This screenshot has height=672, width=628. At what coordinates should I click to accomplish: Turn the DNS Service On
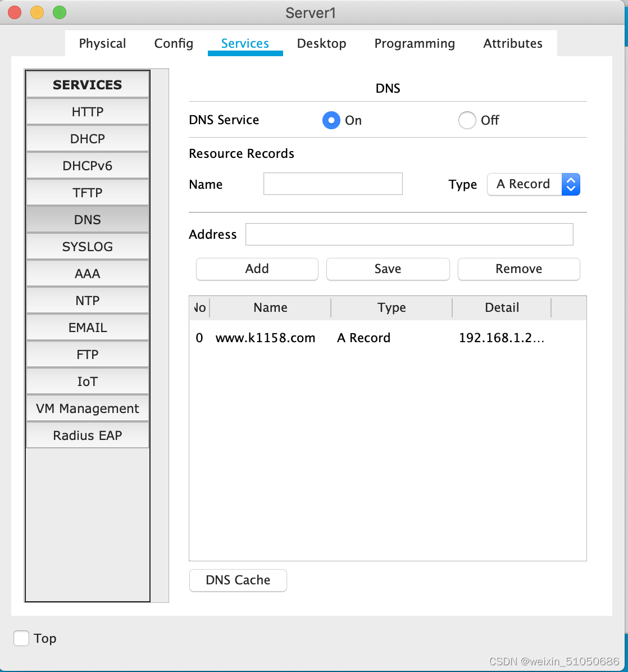[331, 120]
